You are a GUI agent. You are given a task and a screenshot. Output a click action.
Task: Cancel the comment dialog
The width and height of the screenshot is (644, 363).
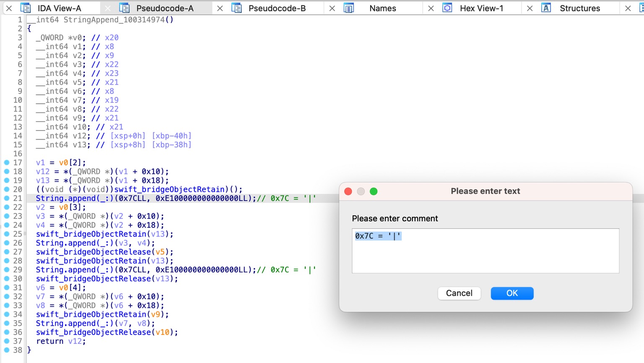point(459,293)
